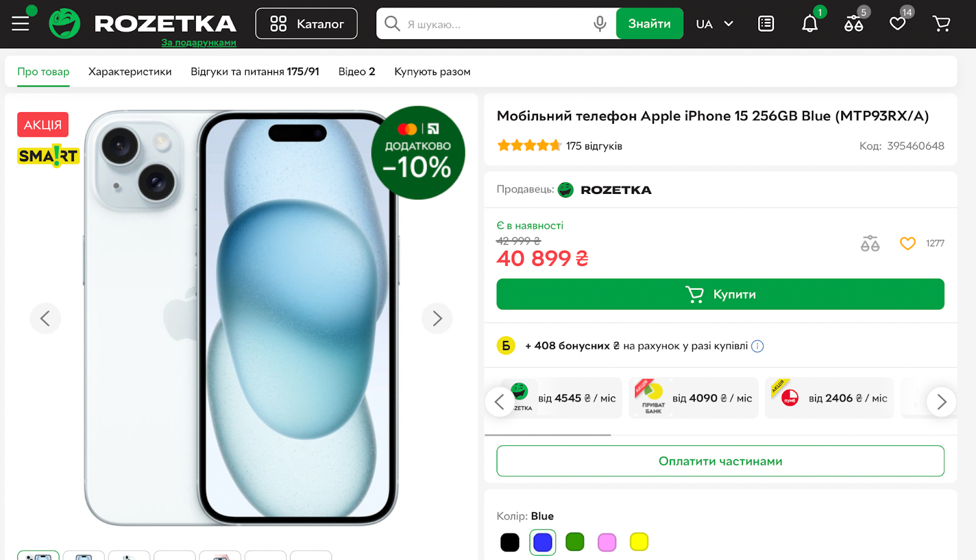Open the shopping cart
Image resolution: width=976 pixels, height=560 pixels.
[941, 24]
